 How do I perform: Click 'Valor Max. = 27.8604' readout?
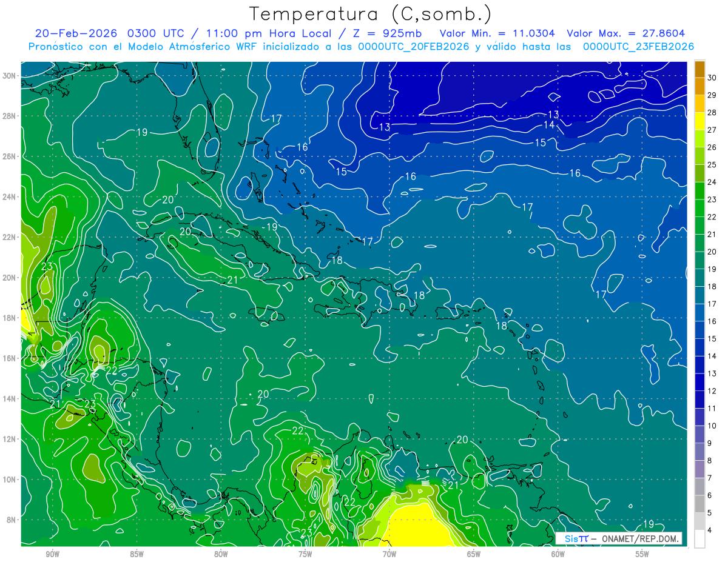tap(626, 33)
